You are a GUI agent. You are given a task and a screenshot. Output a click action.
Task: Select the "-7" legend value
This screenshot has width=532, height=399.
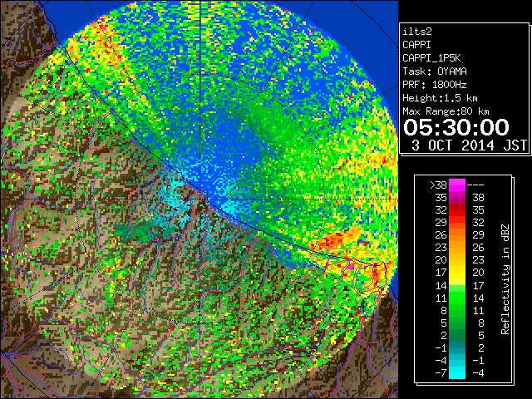coord(441,373)
